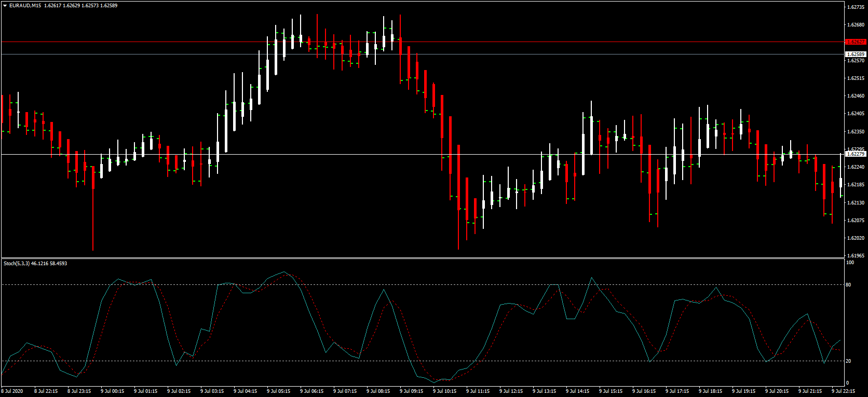868x397 pixels.
Task: Click the stochastic 80 level label
Action: tap(848, 285)
